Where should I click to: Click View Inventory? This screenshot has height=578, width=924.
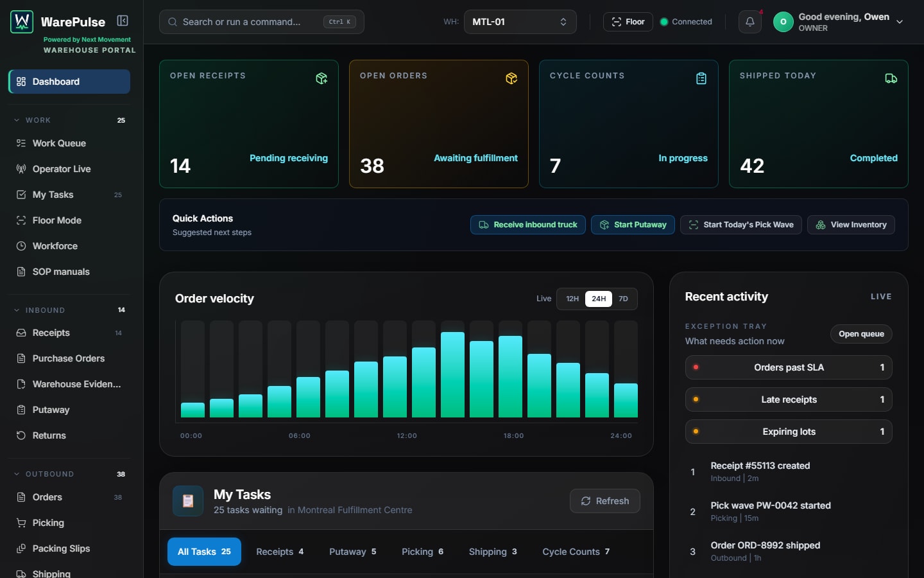pos(851,225)
